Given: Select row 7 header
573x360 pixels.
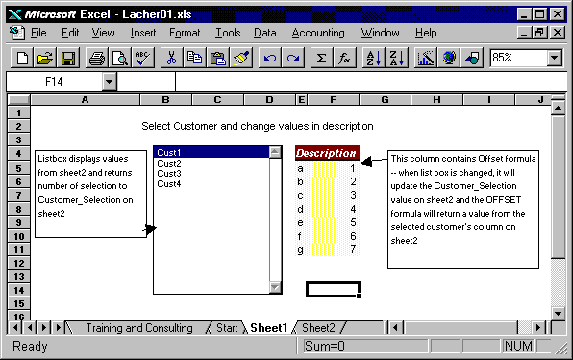Looking at the screenshot, I should pyautogui.click(x=19, y=196).
